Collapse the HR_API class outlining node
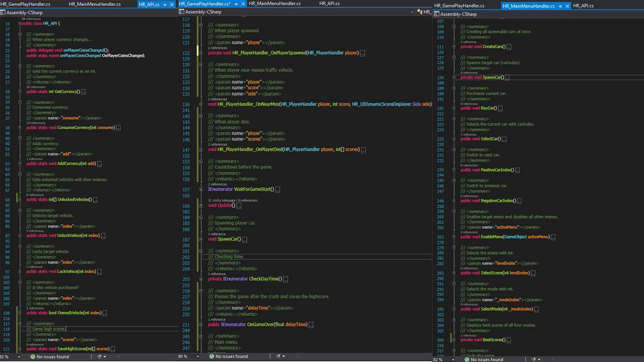The width and height of the screenshot is (644, 362). 19,24
